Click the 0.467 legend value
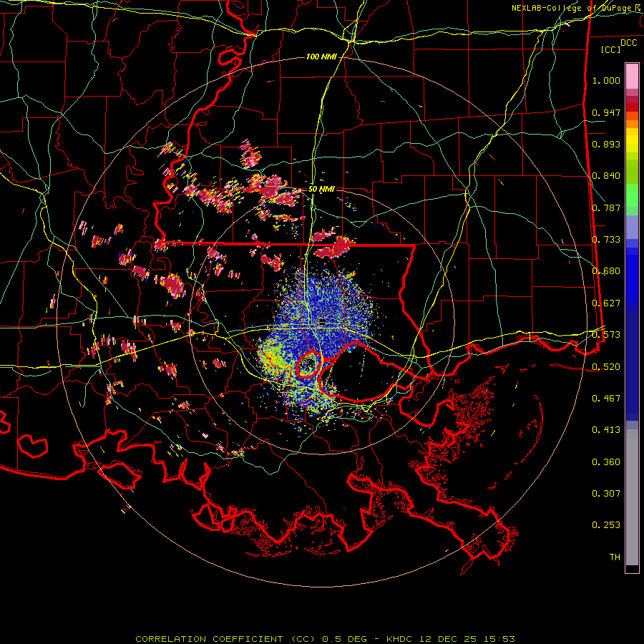This screenshot has width=644, height=644. point(606,399)
